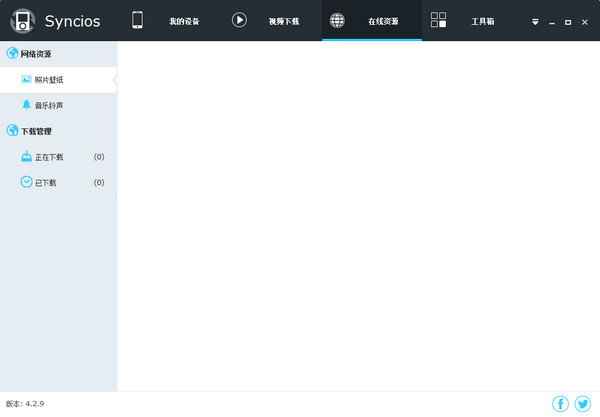
Task: Click the bell icon beside 音乐铃声
Action: (26, 105)
